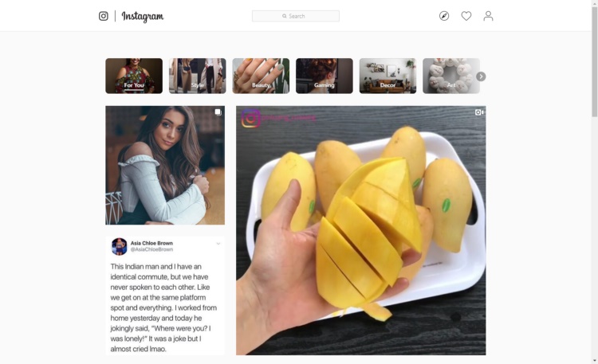Show next categories with the right arrow
The height and width of the screenshot is (364, 598).
481,76
